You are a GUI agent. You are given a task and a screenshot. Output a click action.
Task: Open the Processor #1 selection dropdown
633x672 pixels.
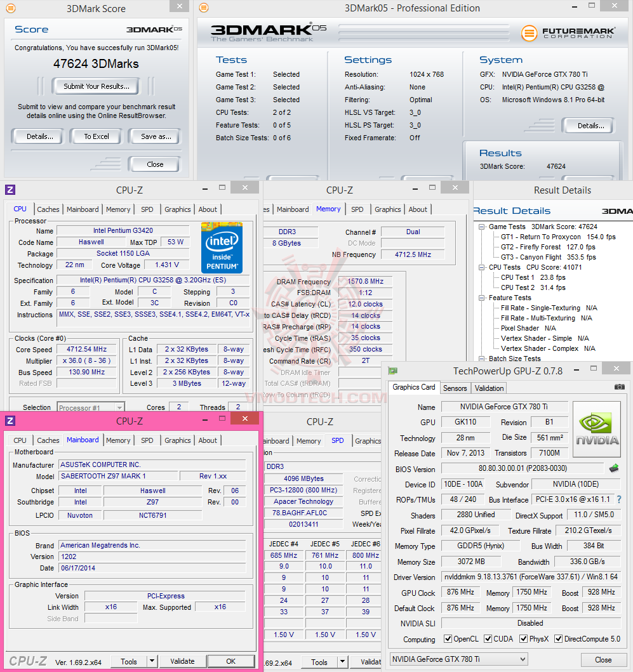91,407
